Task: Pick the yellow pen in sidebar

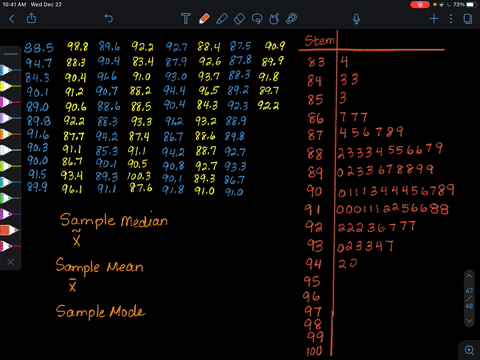Action: (10, 86)
